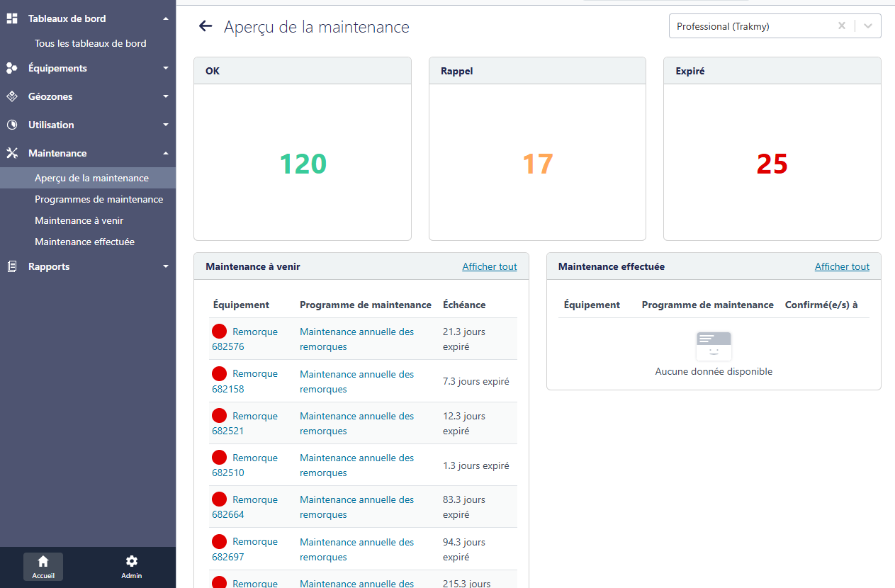Collapse the Maintenance menu arrow
895x588 pixels.
tap(166, 153)
